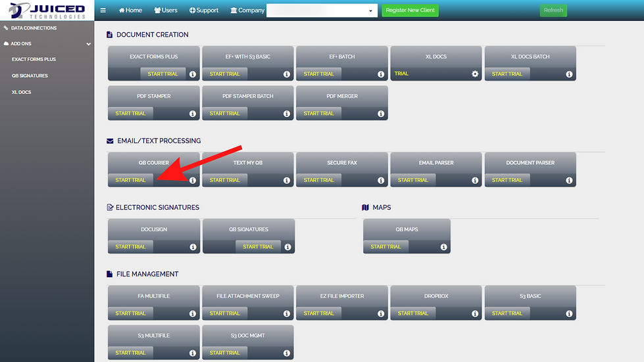
Task: Show S3 Multifile info icon
Action: pos(193,353)
